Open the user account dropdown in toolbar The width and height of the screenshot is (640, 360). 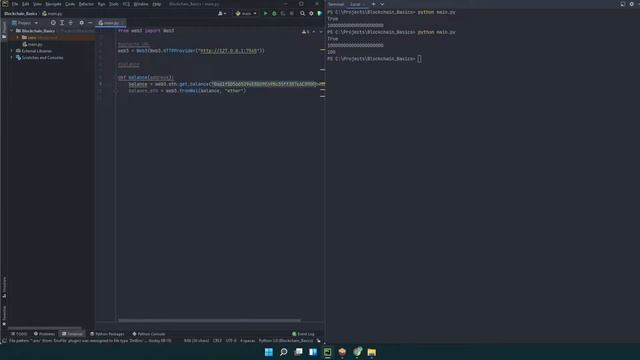[x=222, y=13]
